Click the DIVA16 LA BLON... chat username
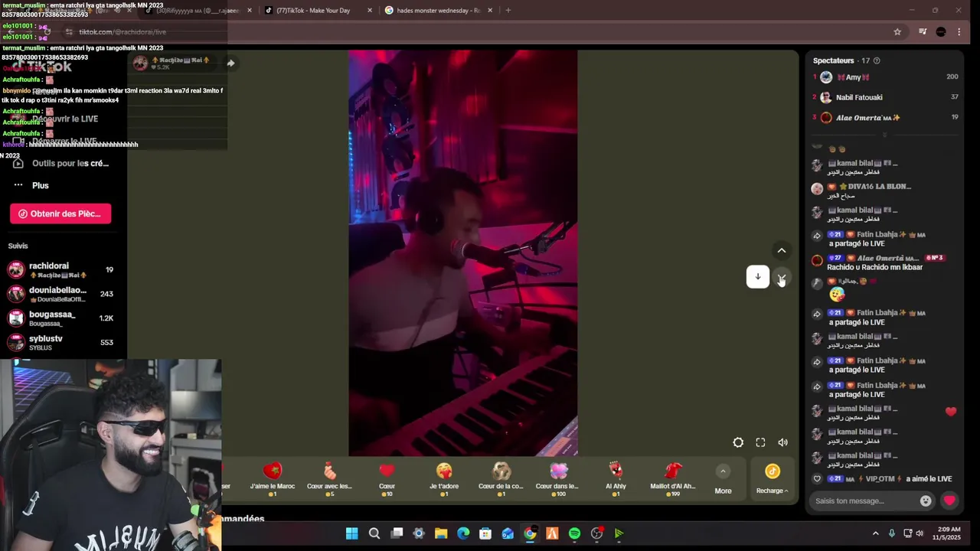The width and height of the screenshot is (980, 551). pyautogui.click(x=874, y=186)
